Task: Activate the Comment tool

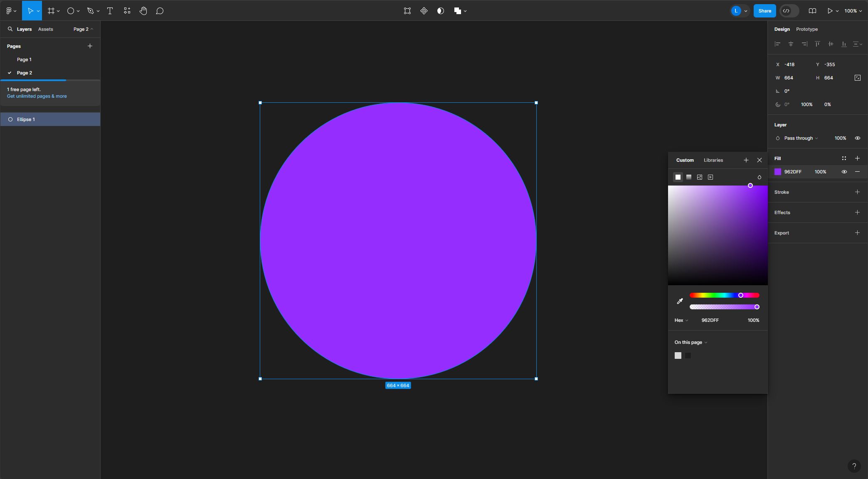Action: click(160, 11)
